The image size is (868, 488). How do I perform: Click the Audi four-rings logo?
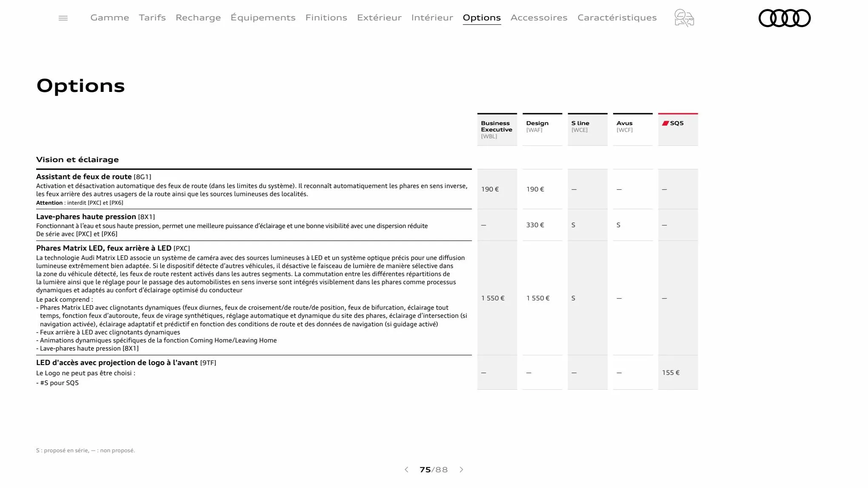785,18
